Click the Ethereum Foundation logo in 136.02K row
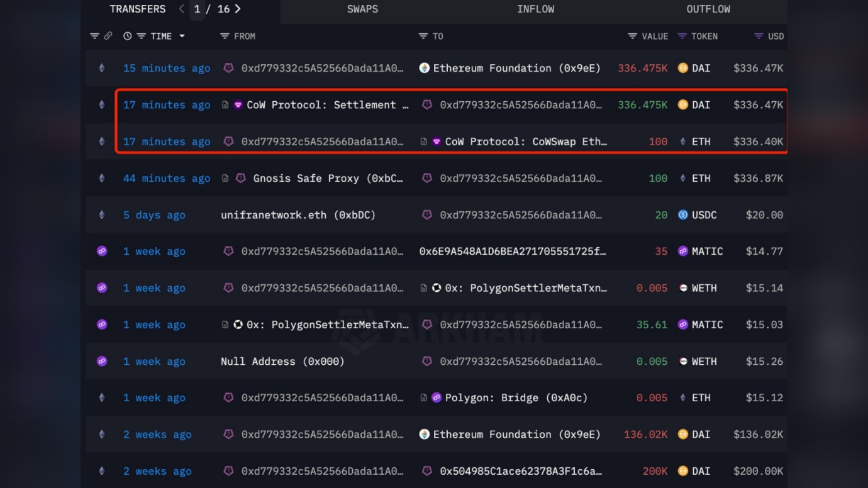The height and width of the screenshot is (488, 868). 425,435
